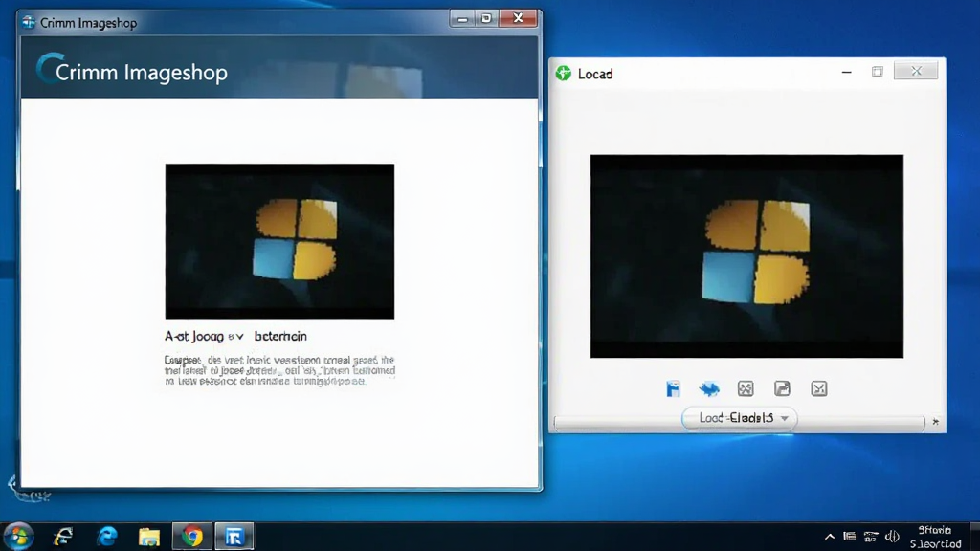This screenshot has width=980, height=551.
Task: Click the recycle bin icon on the desktop
Action: click(x=28, y=491)
